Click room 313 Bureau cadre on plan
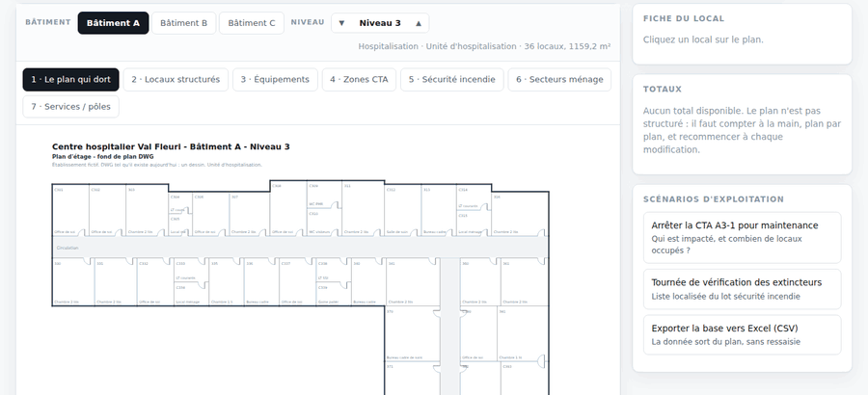 439,211
